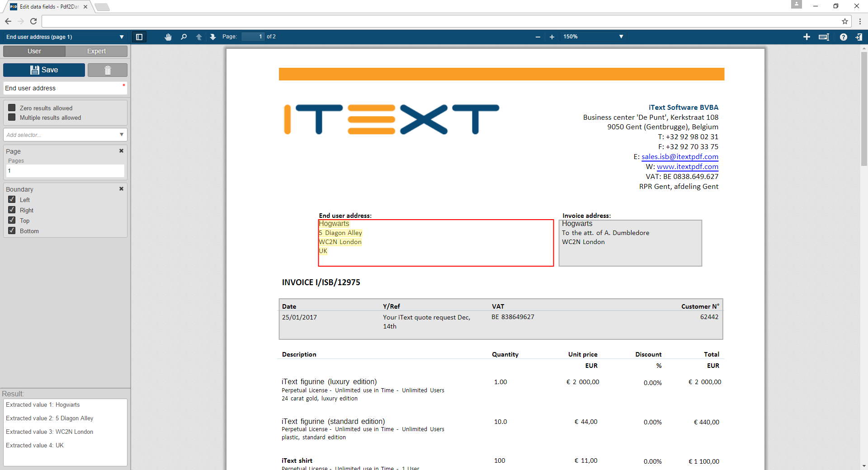Go to next page arrow
This screenshot has height=470, width=868.
pos(213,37)
